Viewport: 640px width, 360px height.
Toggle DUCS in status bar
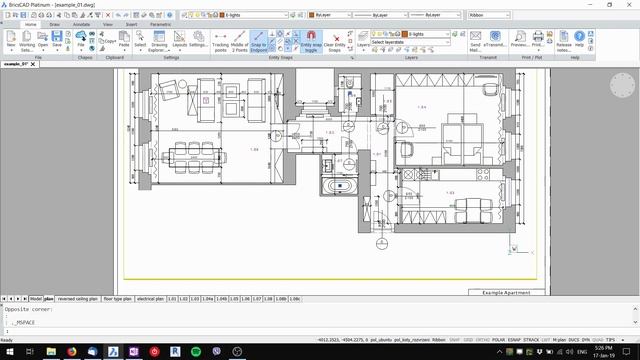[573, 340]
